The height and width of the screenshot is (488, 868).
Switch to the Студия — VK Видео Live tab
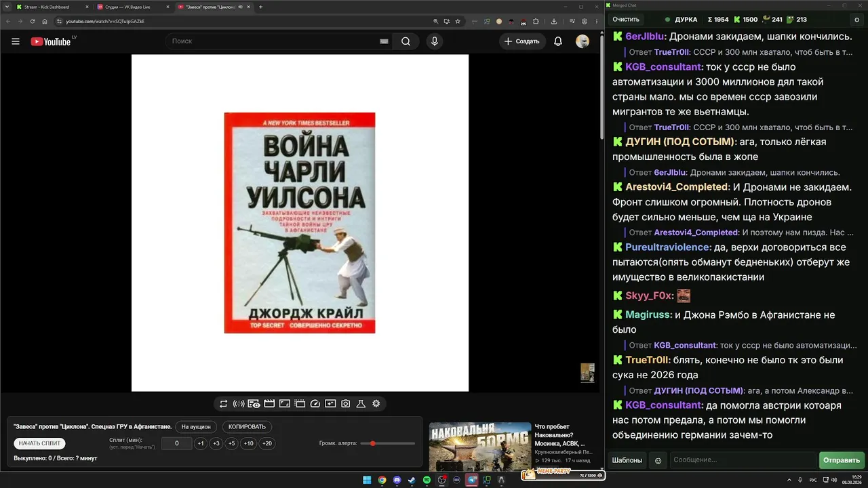click(x=132, y=7)
